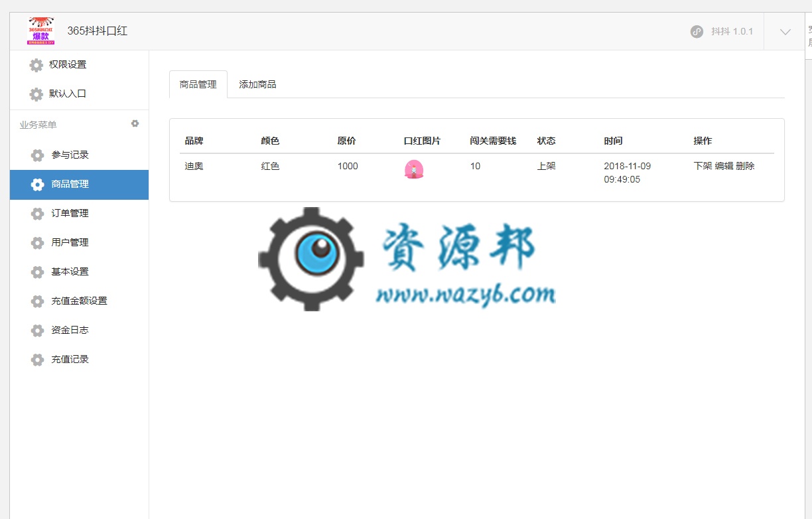Click the 口红图片 column header
Image resolution: width=812 pixels, height=519 pixels.
coord(422,141)
